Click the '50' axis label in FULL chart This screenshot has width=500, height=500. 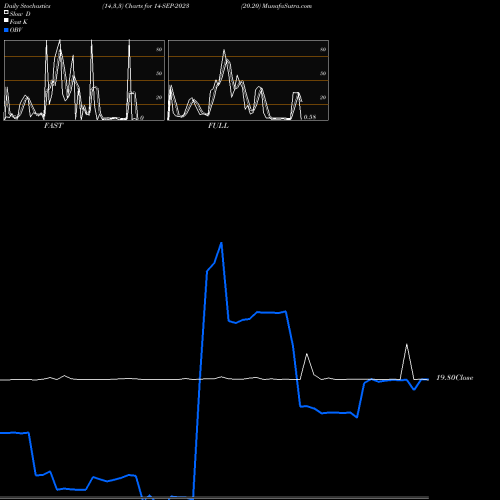[323, 73]
